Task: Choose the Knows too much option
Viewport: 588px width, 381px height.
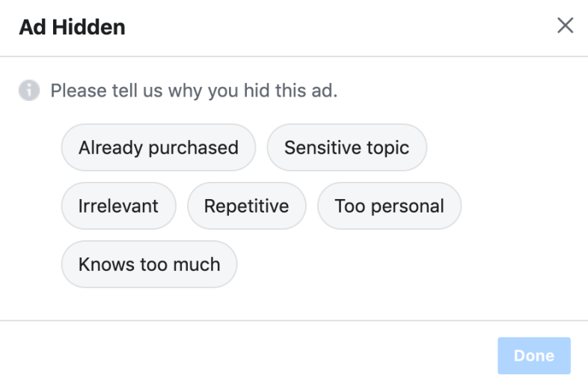Action: point(150,264)
